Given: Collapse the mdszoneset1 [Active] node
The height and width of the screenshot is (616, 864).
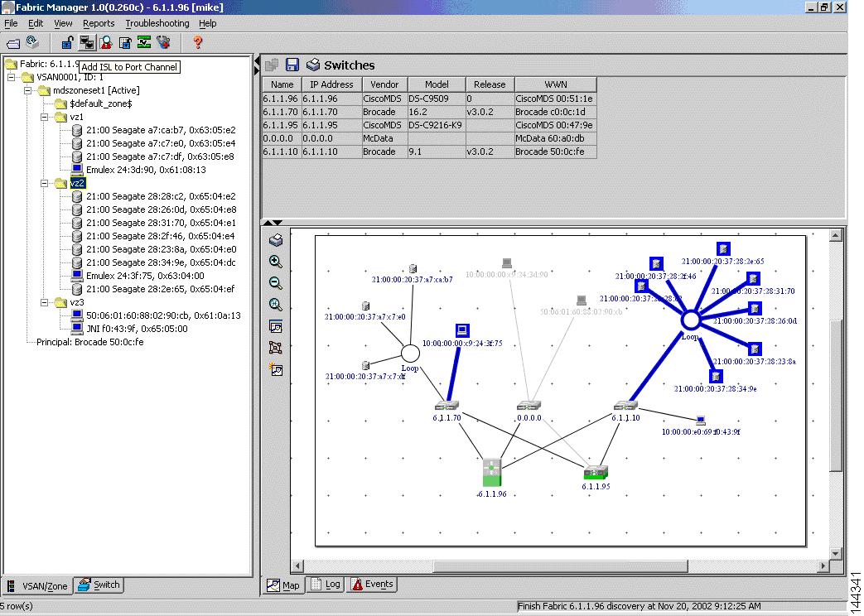Looking at the screenshot, I should [x=27, y=90].
